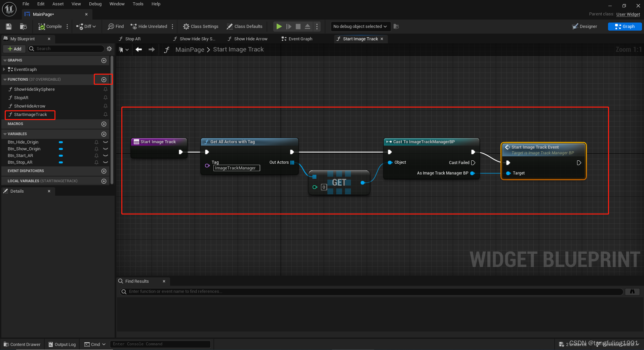This screenshot has height=350, width=644.
Task: Collapse the FUNCTIONS section
Action: pos(5,80)
